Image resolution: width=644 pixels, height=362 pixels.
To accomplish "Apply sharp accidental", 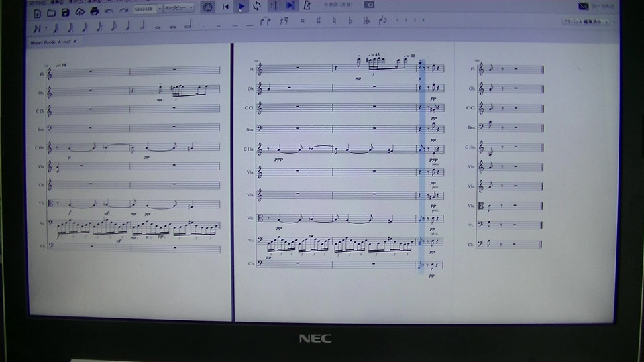I will tap(318, 21).
